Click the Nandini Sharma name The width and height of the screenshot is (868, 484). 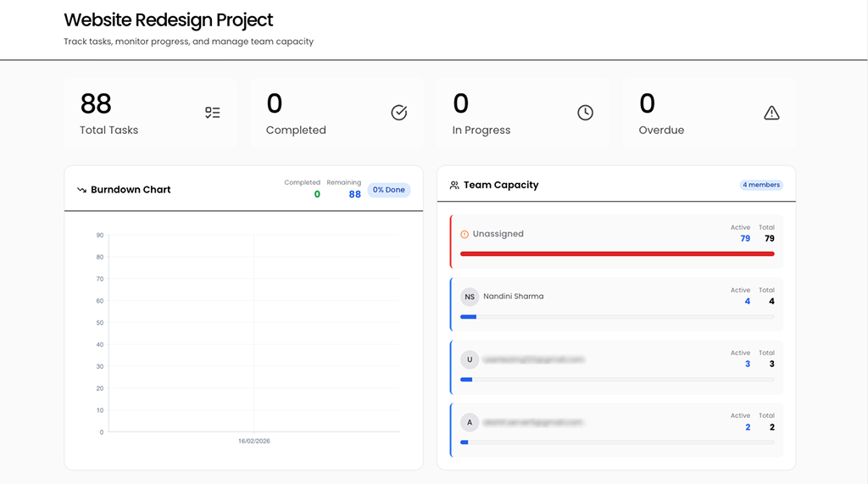[513, 297]
